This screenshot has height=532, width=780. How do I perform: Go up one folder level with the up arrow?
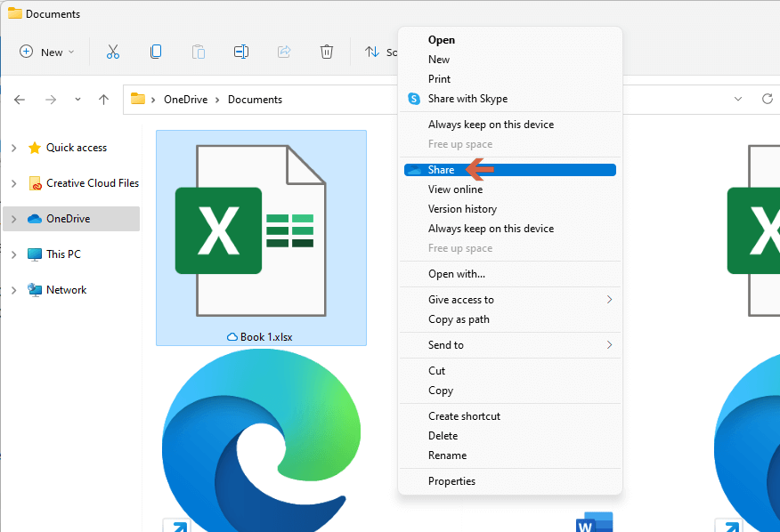coord(103,100)
